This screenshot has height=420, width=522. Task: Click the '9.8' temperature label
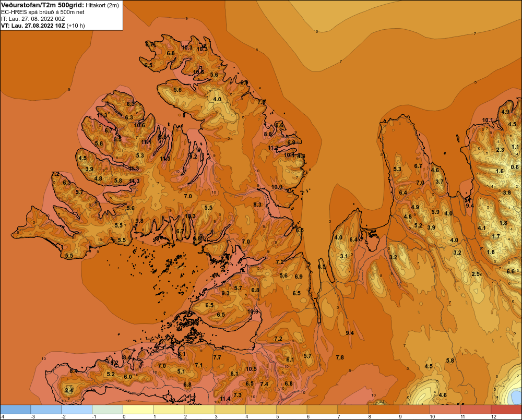(139, 220)
